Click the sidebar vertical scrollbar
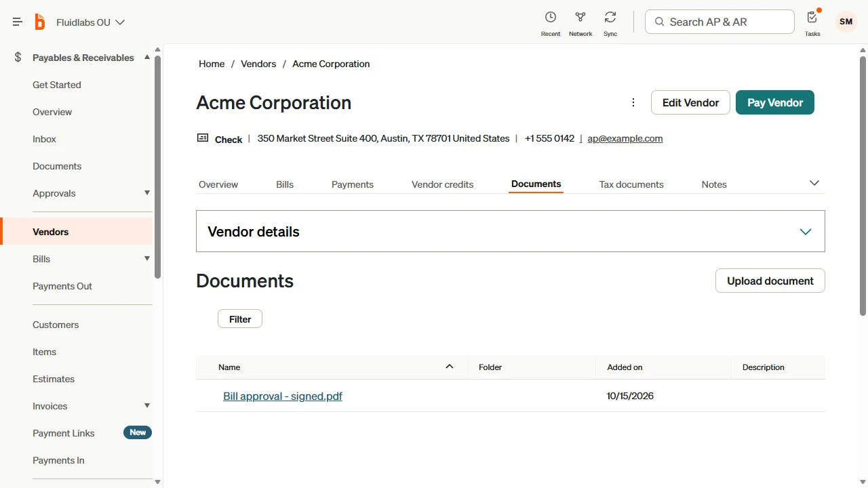Viewport: 868px width, 488px height. tap(158, 167)
